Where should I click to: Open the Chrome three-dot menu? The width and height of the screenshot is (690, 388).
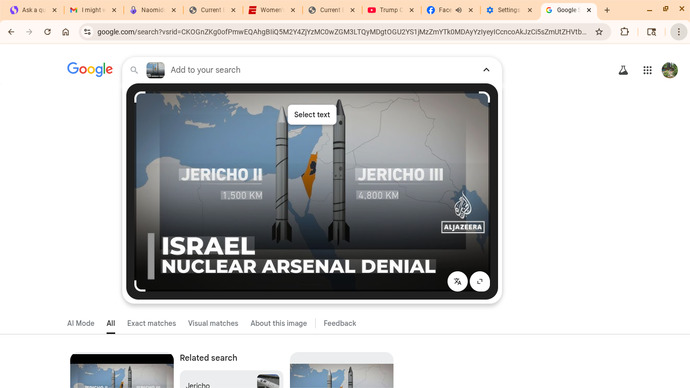(679, 32)
